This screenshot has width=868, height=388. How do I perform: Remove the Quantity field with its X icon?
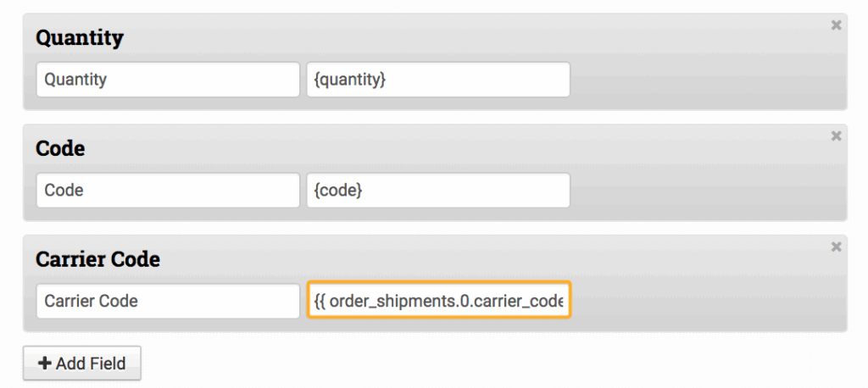(836, 25)
